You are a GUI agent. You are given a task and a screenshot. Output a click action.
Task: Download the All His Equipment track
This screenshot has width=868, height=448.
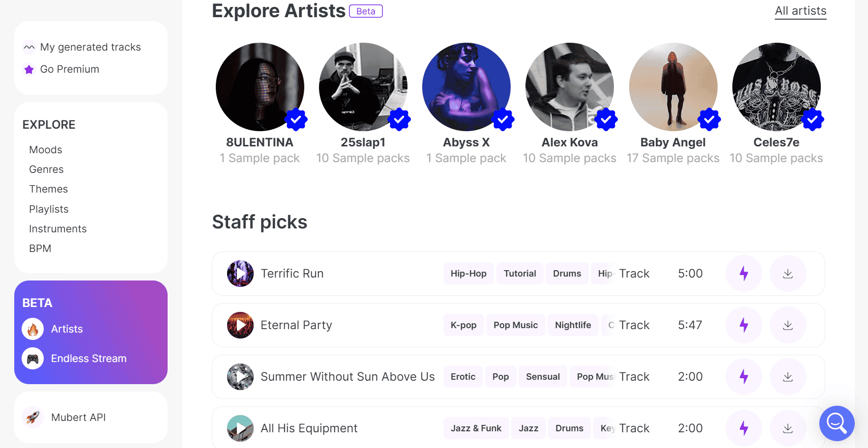[x=787, y=428]
